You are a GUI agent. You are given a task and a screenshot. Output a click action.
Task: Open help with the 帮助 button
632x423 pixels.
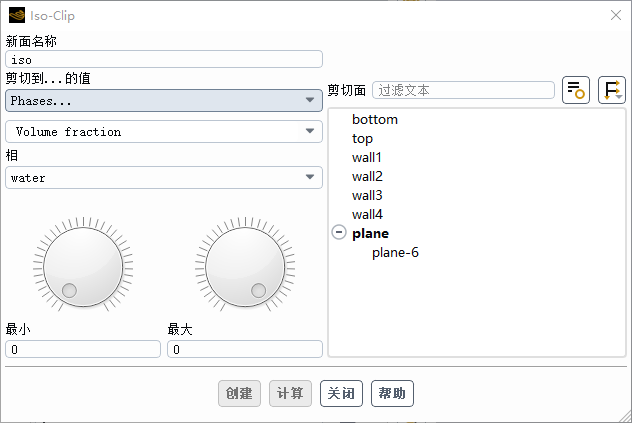392,393
